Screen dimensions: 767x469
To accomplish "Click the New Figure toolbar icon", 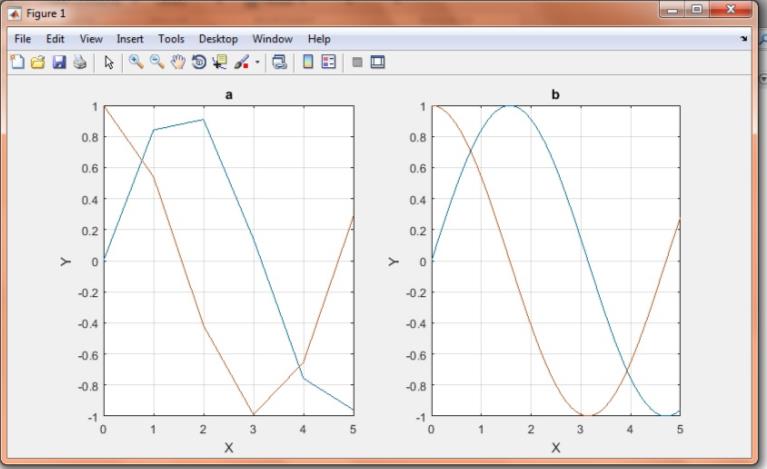I will 18,62.
